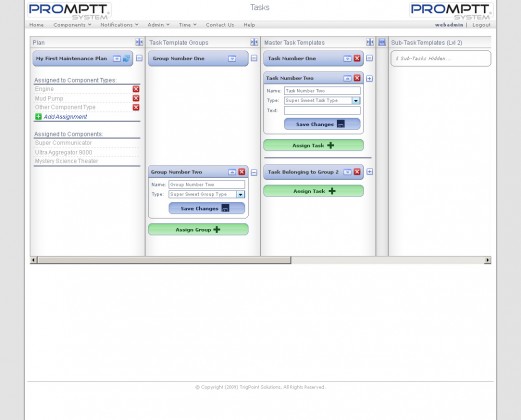Collapse Task Number One sub-tasks with the minus box

click(x=369, y=58)
